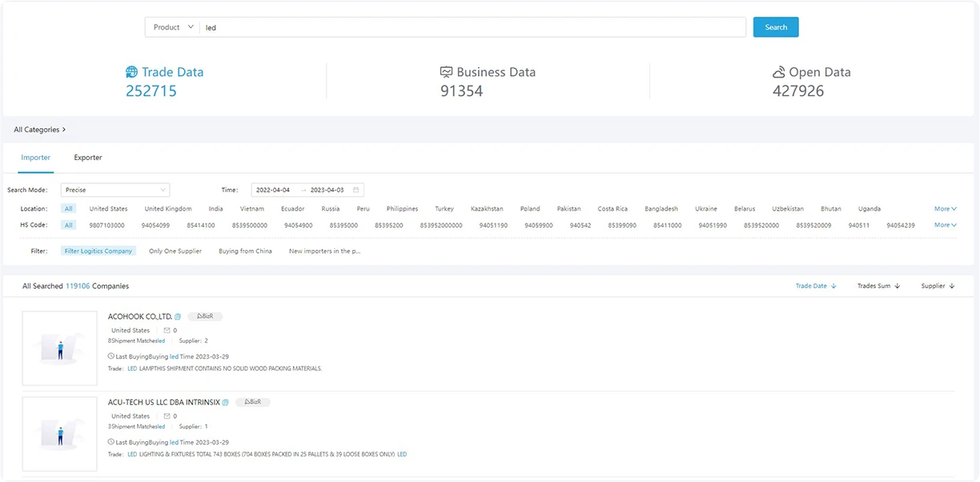Open the Search Mode Precise dropdown
980x482 pixels.
tap(115, 190)
